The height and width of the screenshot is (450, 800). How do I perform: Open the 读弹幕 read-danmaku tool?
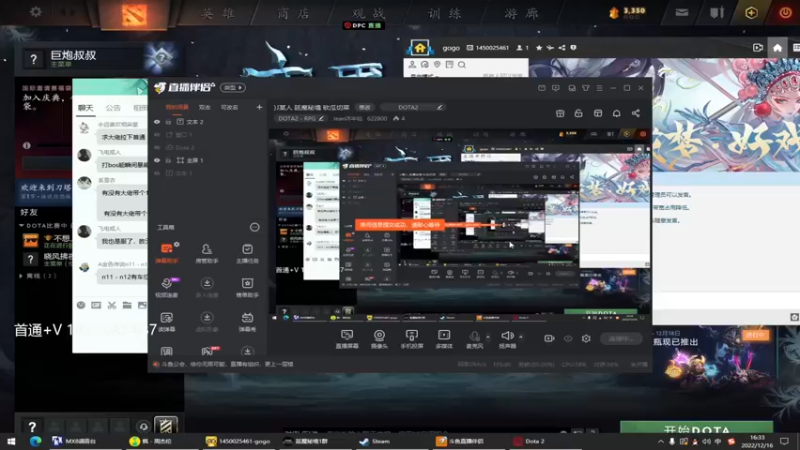167,322
